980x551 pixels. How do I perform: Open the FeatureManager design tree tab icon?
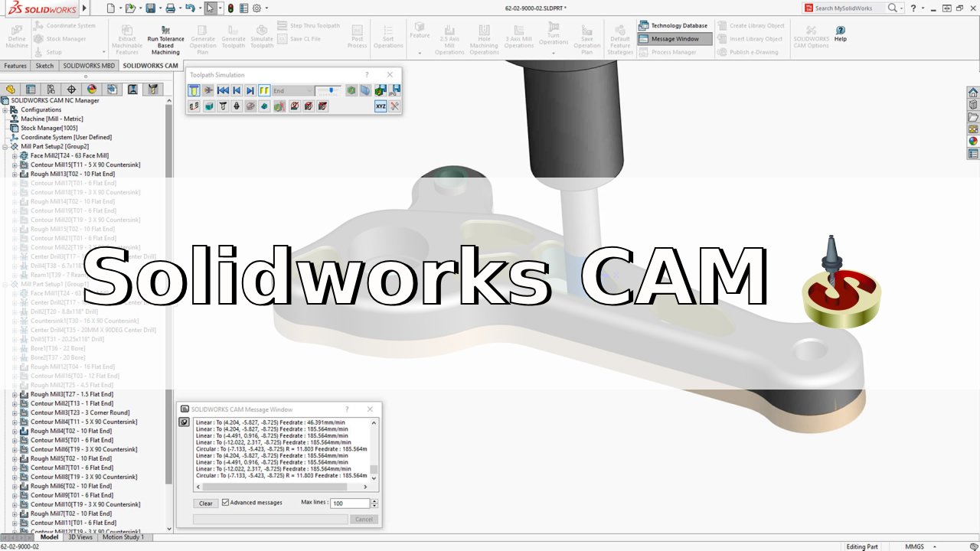point(11,90)
